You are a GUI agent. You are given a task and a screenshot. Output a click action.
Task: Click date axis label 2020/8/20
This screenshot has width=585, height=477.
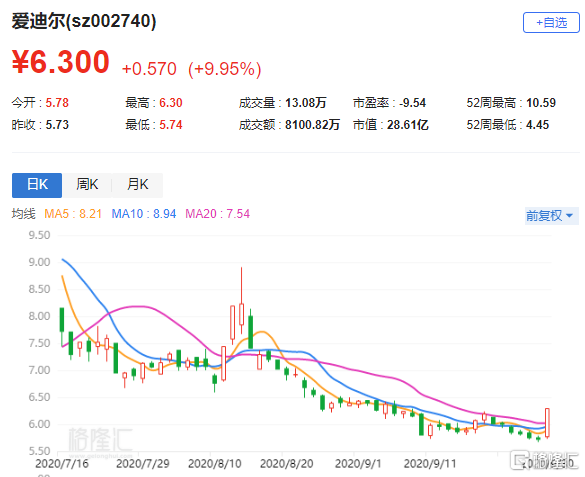[287, 464]
